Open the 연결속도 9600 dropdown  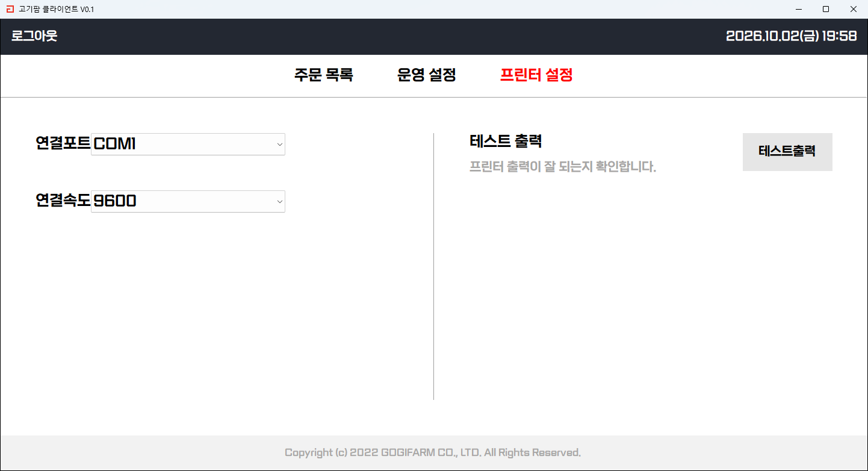pos(188,201)
